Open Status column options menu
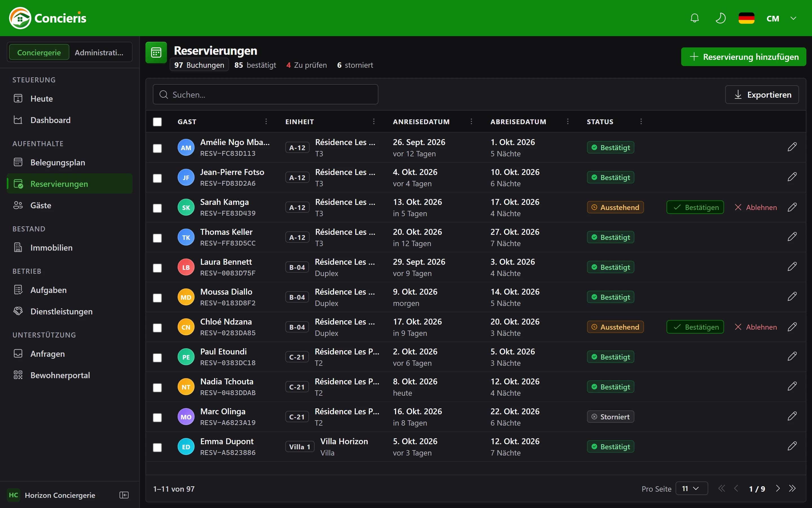Screen dimensions: 812x508 tap(641, 121)
